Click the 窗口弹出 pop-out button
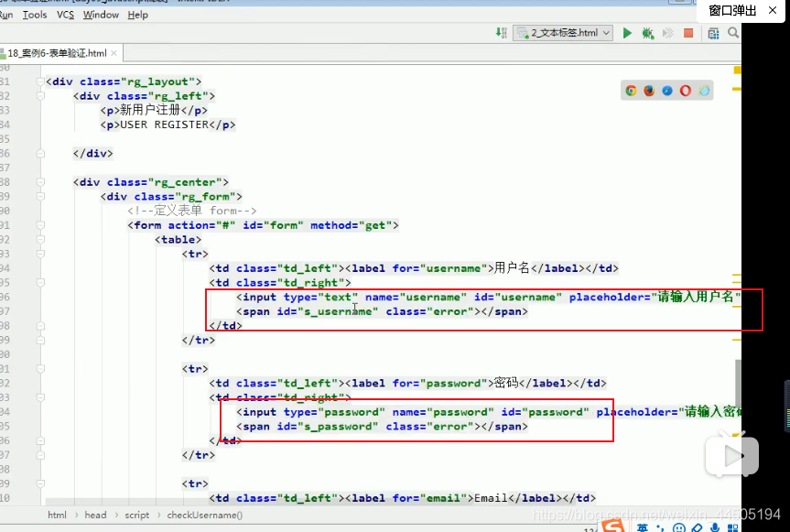Image resolution: width=790 pixels, height=532 pixels. [x=732, y=11]
